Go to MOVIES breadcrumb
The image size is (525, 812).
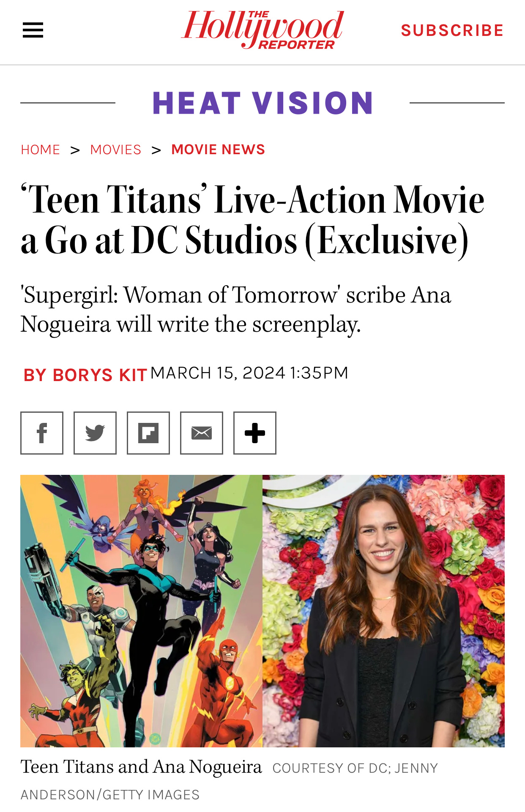116,150
